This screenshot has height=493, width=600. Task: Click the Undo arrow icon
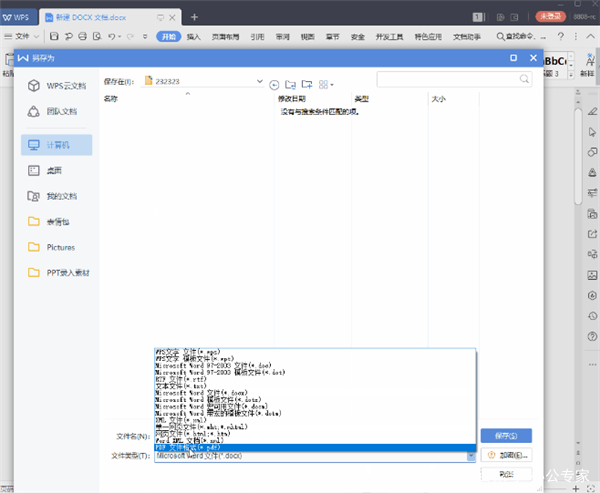point(111,36)
